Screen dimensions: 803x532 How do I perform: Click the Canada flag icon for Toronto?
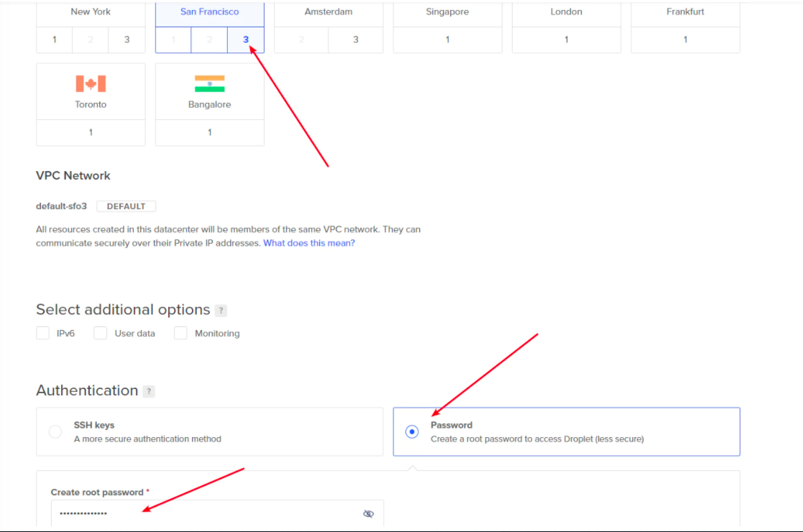pyautogui.click(x=91, y=84)
